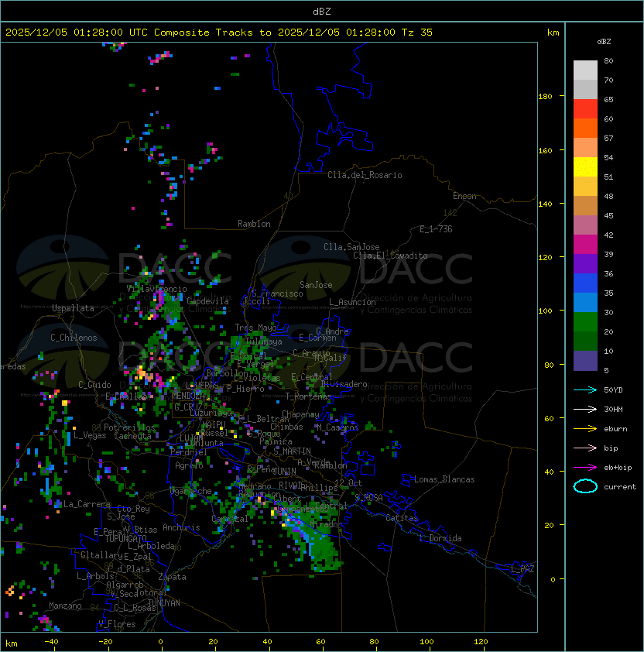
Task: Click the 'Agrelo' map label
Action: point(189,465)
